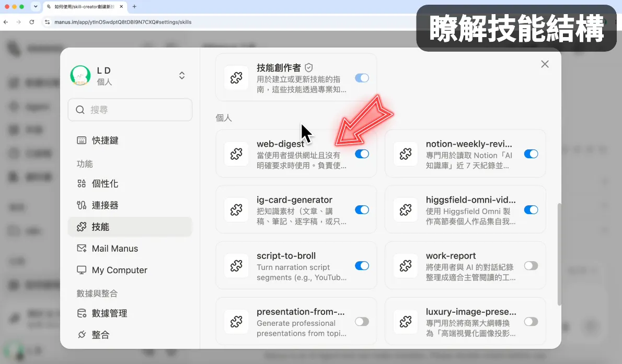Open 個性化 settings
The width and height of the screenshot is (622, 364).
pyautogui.click(x=130, y=184)
